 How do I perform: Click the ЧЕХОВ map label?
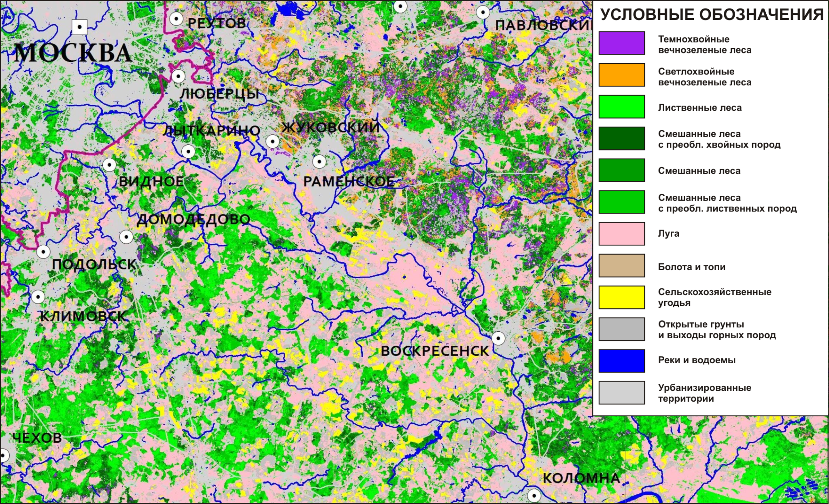37,438
